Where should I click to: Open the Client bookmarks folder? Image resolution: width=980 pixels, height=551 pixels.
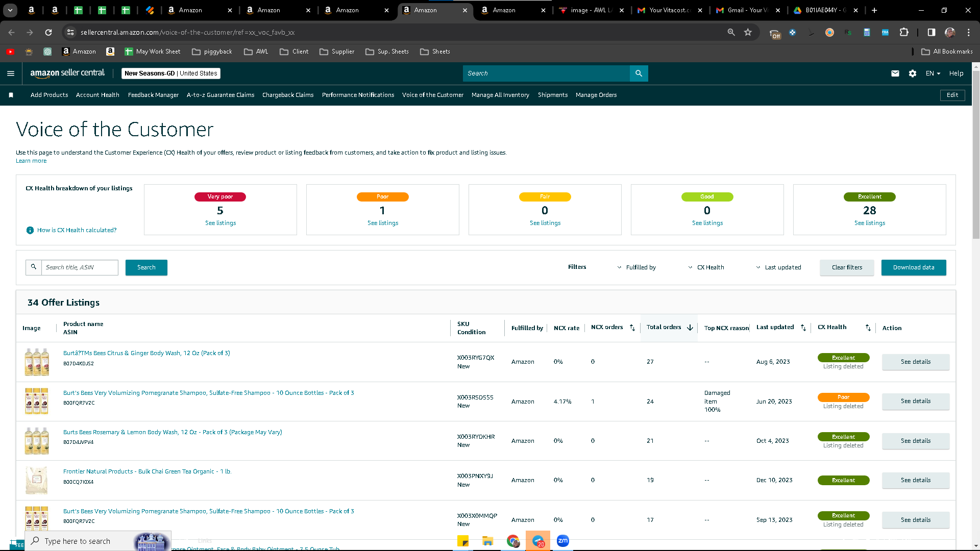tap(294, 52)
